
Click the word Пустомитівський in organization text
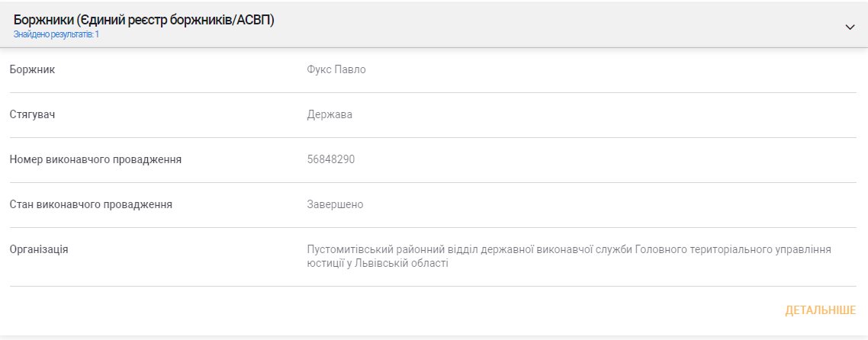pyautogui.click(x=345, y=249)
